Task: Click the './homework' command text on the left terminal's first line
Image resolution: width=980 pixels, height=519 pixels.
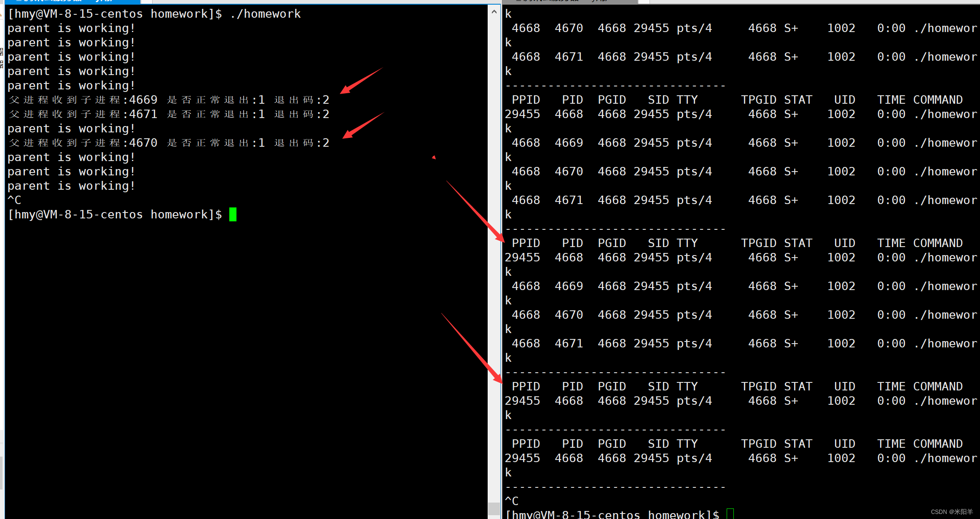Action: click(266, 14)
